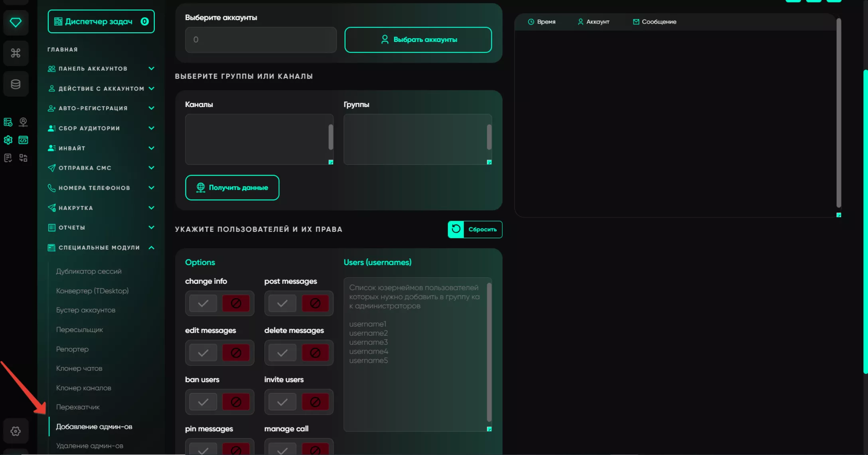Click the server list icon in left rail
This screenshot has width=868, height=455.
coord(8,122)
